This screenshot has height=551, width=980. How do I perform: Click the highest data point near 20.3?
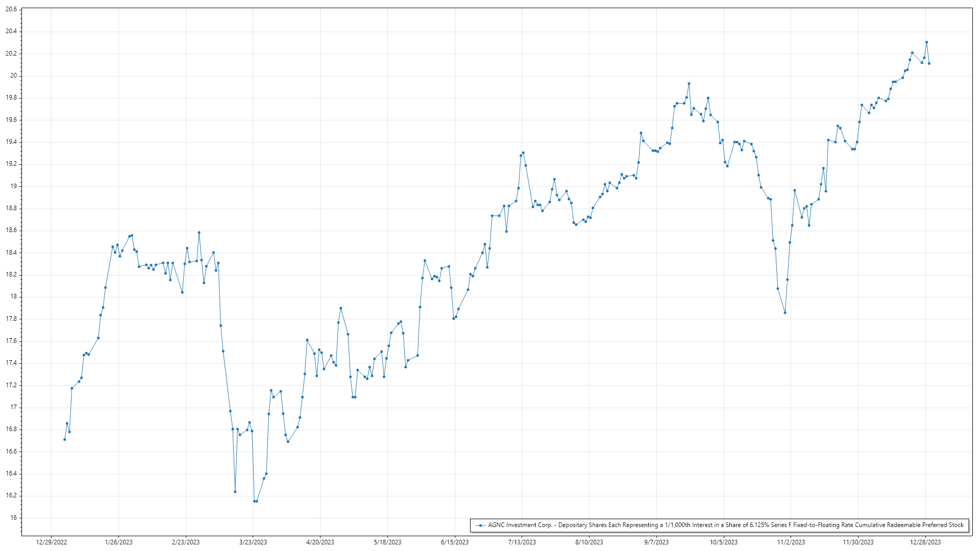pos(926,42)
